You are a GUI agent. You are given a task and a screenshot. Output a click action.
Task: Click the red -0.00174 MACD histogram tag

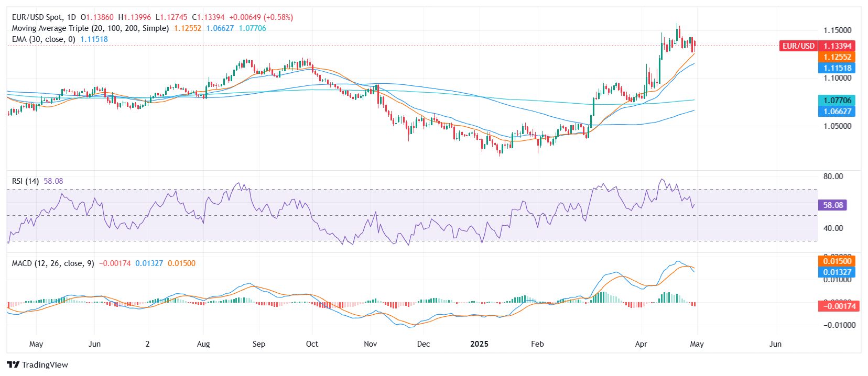coord(839,306)
